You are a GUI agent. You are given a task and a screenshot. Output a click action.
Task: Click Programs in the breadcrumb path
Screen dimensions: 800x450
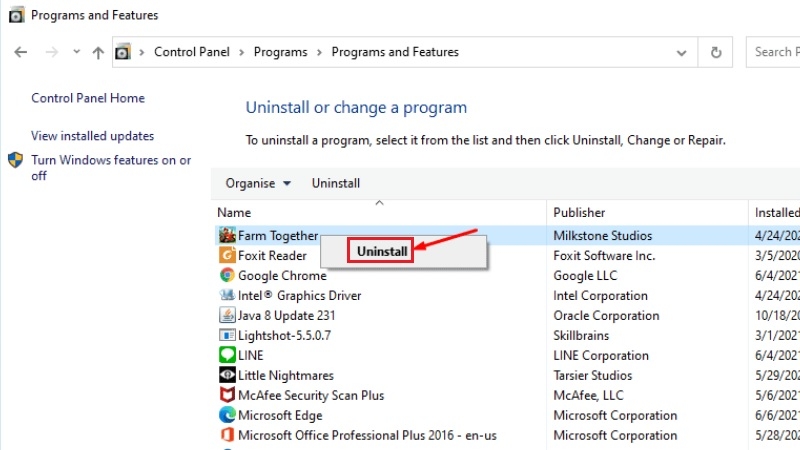point(281,52)
